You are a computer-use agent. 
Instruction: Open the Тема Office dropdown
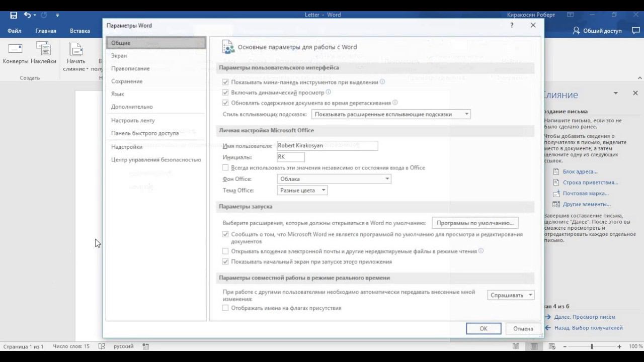(x=302, y=191)
